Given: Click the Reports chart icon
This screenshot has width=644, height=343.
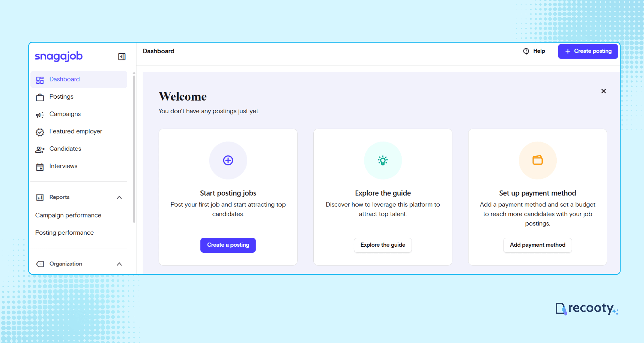Looking at the screenshot, I should coord(40,197).
